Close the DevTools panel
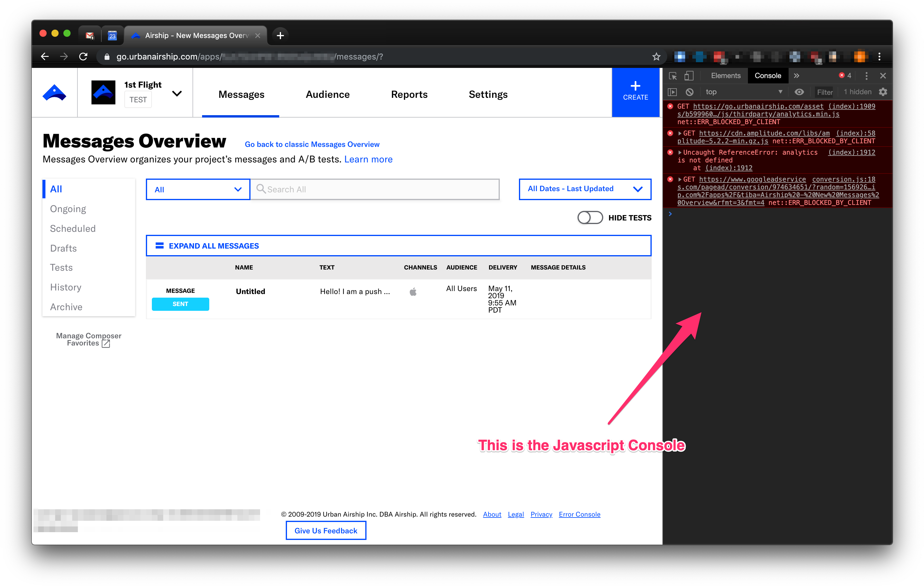The width and height of the screenshot is (924, 586). click(x=883, y=76)
